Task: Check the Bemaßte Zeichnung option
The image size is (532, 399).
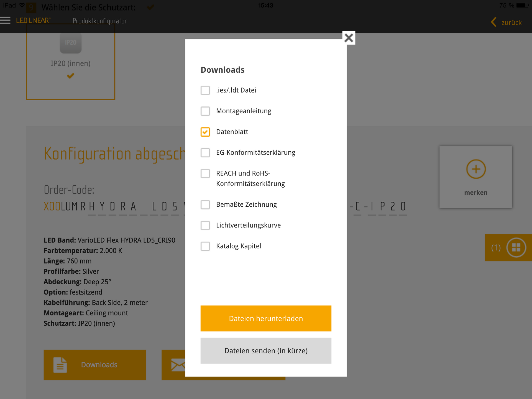Action: pyautogui.click(x=205, y=205)
